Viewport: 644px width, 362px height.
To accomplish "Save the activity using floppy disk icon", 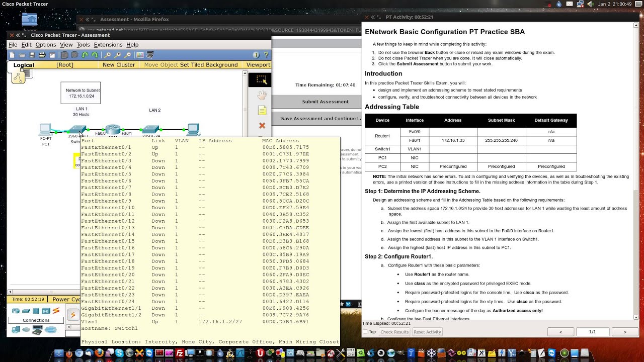I will [x=32, y=55].
